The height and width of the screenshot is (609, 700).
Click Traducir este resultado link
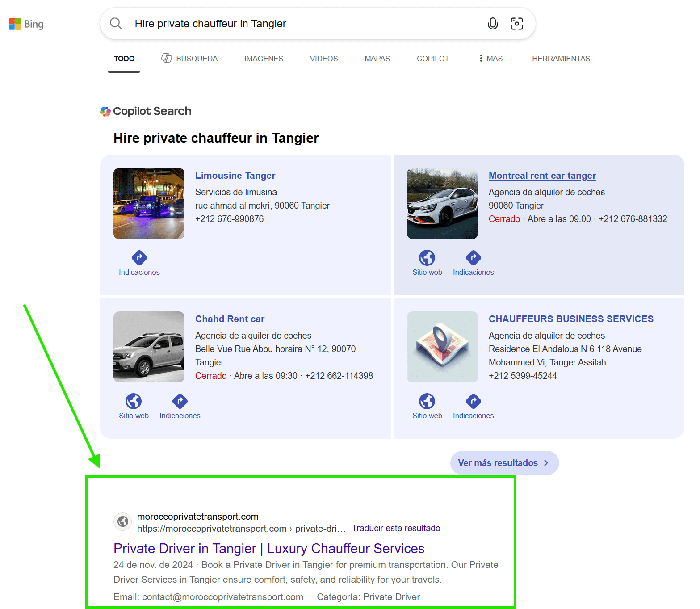click(396, 528)
